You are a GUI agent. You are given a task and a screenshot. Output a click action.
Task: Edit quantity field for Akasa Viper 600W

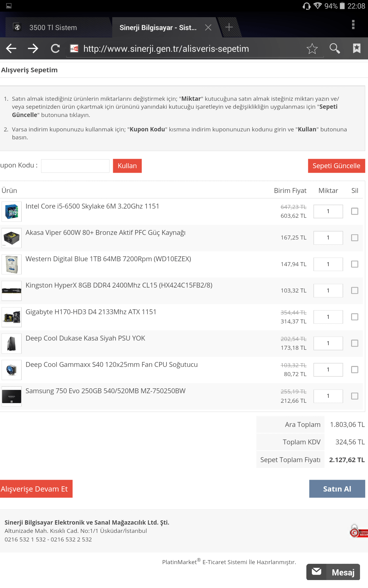[328, 238]
